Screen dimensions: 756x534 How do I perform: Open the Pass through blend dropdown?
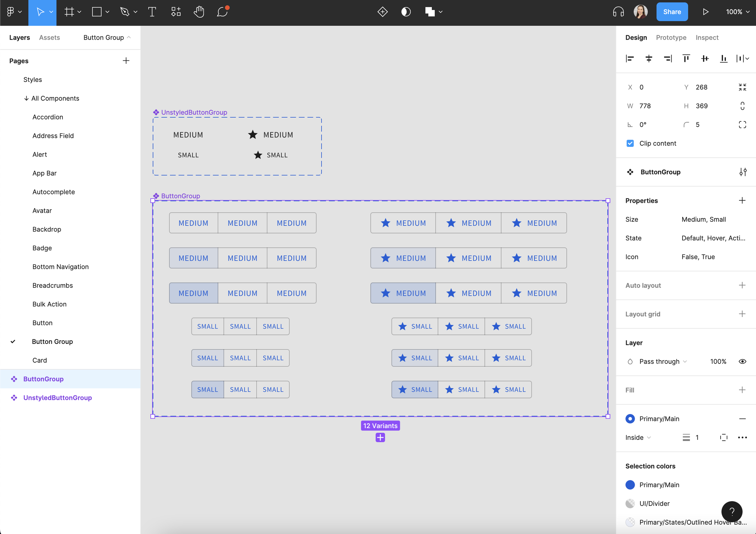tap(663, 361)
